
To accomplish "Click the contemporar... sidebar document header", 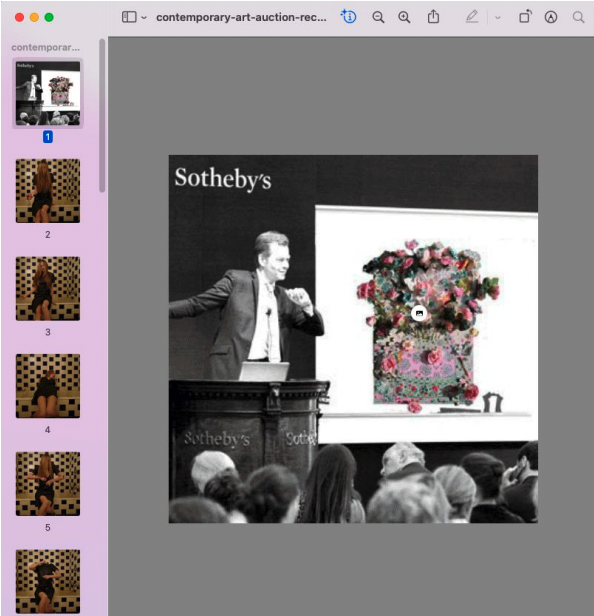I will pos(46,48).
